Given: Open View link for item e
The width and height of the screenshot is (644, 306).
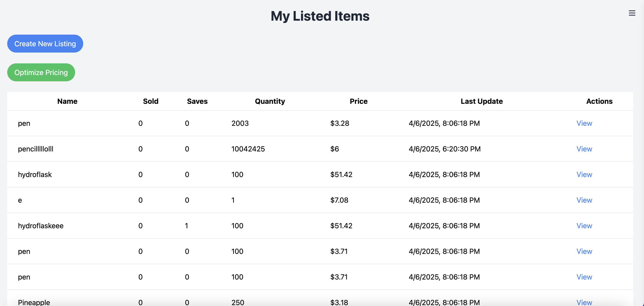Looking at the screenshot, I should coord(584,200).
